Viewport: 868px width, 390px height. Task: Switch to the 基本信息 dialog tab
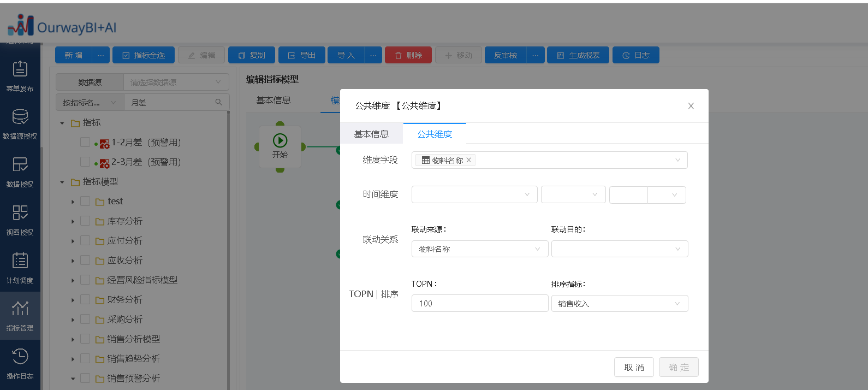pos(371,134)
